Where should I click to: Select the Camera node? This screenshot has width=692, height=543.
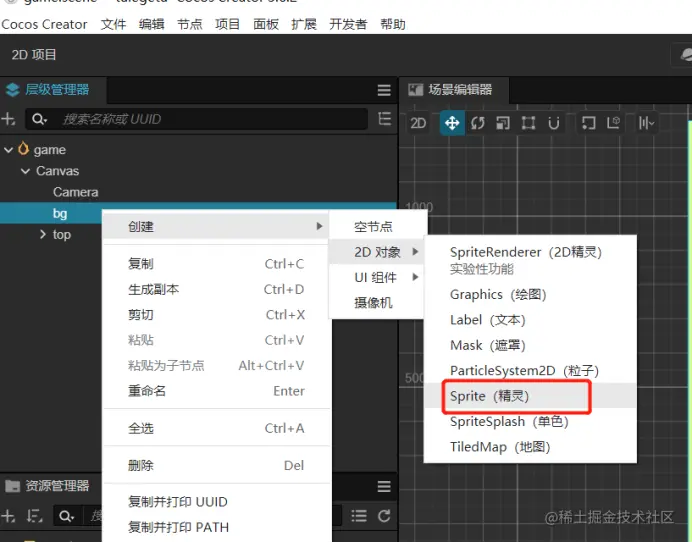tap(75, 192)
